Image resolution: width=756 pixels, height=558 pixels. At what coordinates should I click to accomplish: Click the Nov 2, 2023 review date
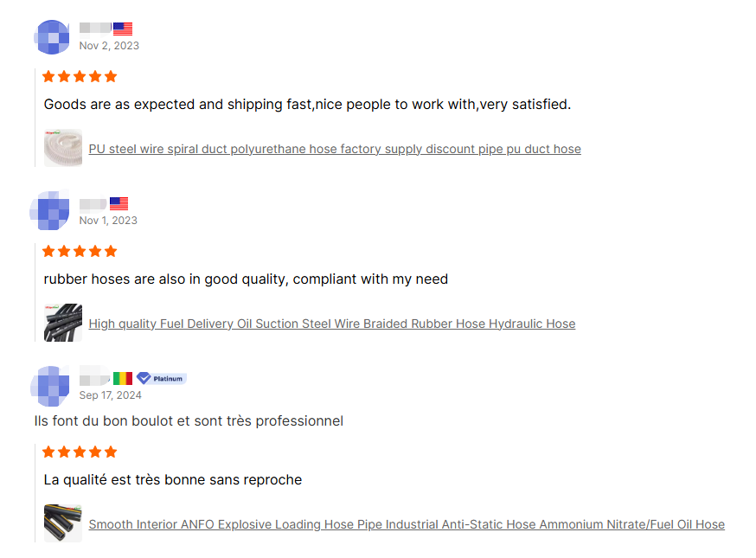[109, 46]
